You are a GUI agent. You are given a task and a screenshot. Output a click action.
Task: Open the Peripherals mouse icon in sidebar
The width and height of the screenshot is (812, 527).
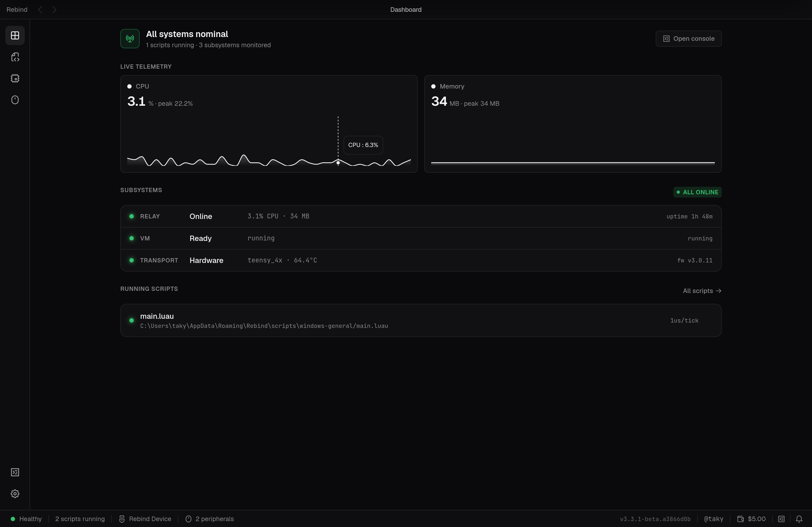pyautogui.click(x=15, y=100)
